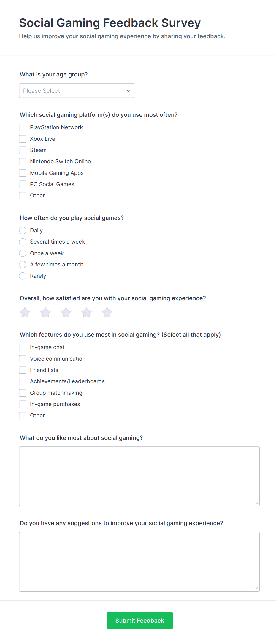Give a two-star satisfaction rating
This screenshot has height=644, width=276.
pos(45,312)
